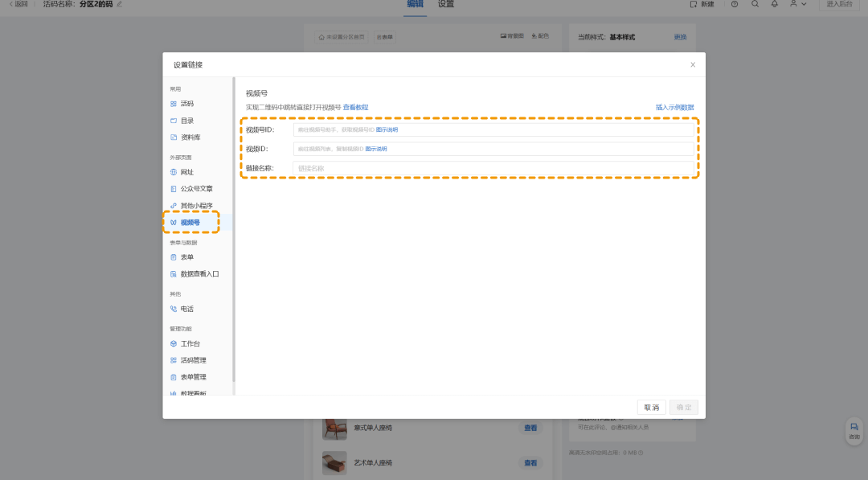Switch to the 设置 tab

(446, 5)
